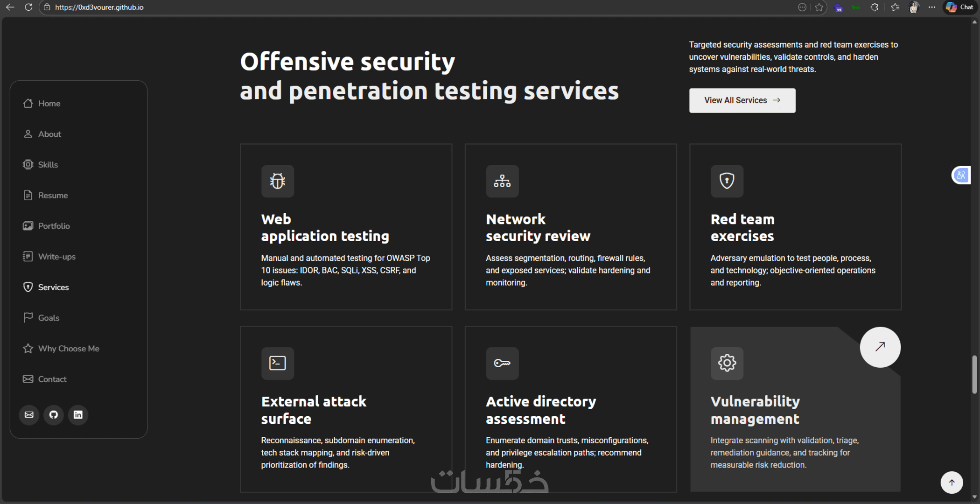Click View All Services button
Screen dimensions: 980x504
(742, 100)
